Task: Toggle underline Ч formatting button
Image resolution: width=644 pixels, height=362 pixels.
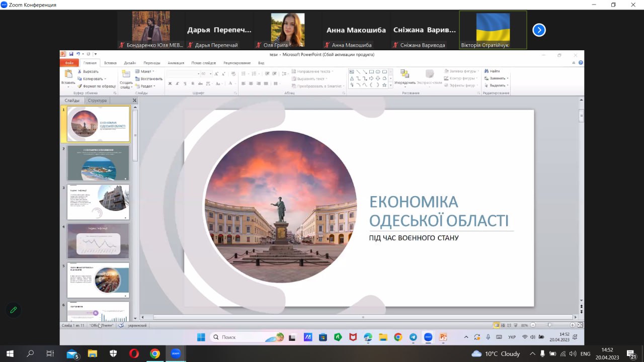Action: click(x=185, y=83)
